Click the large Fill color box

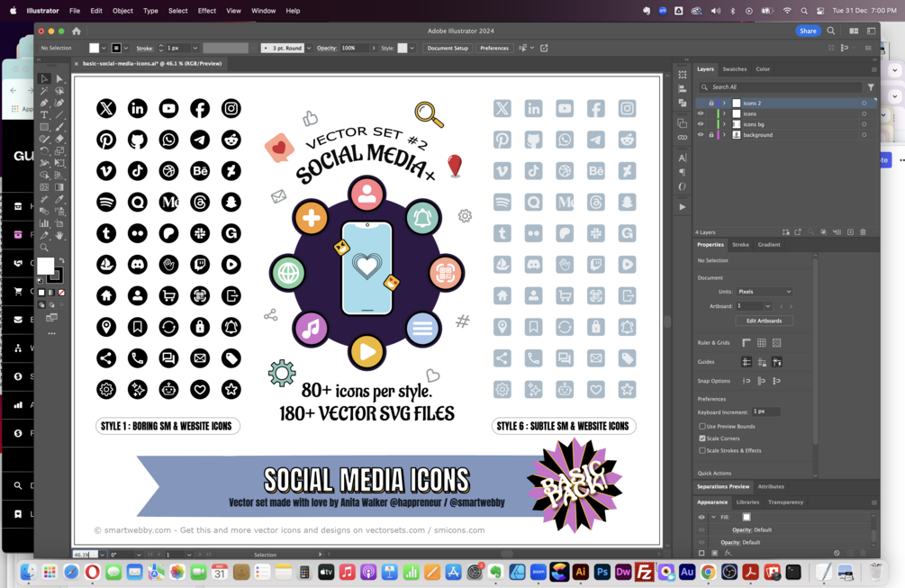(x=46, y=267)
